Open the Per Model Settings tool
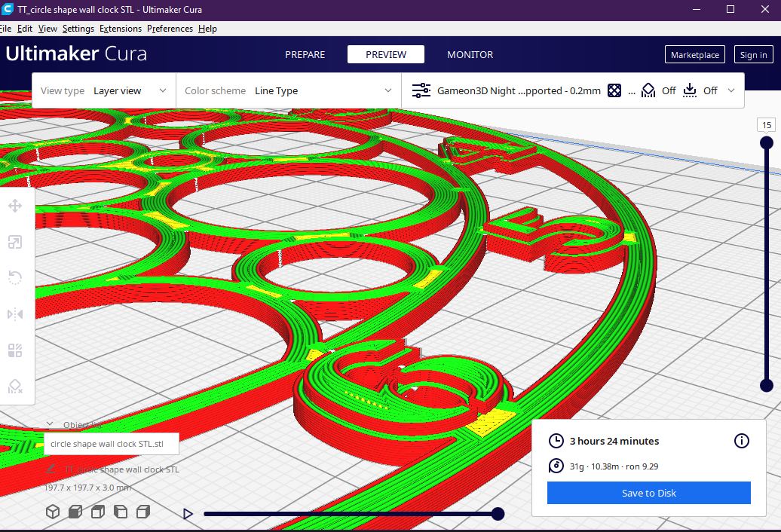 [x=15, y=350]
